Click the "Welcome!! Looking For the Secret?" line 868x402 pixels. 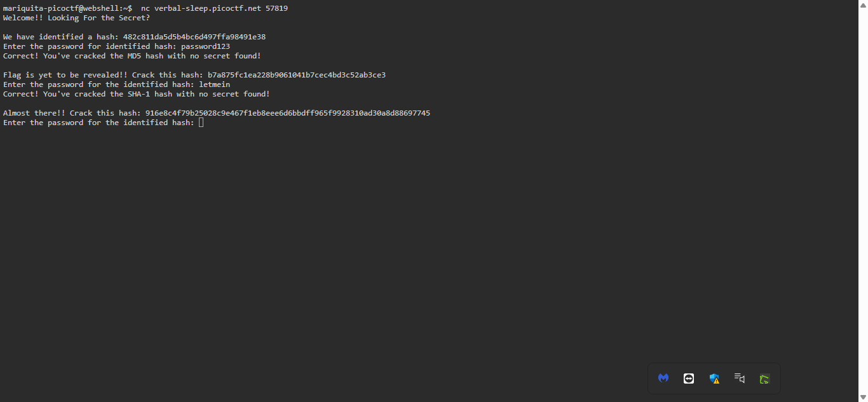pyautogui.click(x=76, y=18)
